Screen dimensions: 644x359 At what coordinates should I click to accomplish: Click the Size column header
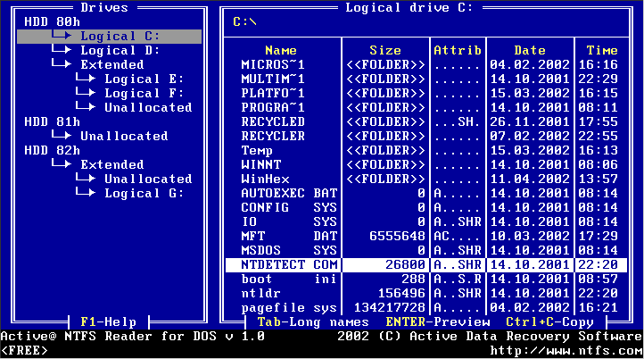point(384,51)
